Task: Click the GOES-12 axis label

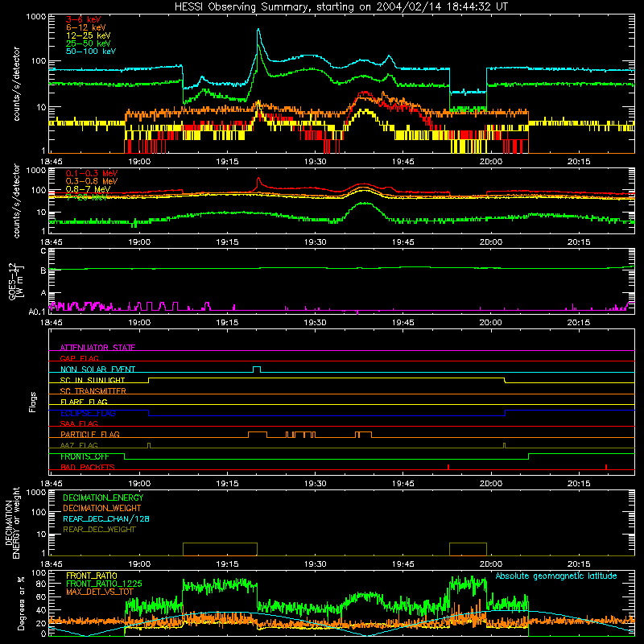Action: (x=12, y=281)
